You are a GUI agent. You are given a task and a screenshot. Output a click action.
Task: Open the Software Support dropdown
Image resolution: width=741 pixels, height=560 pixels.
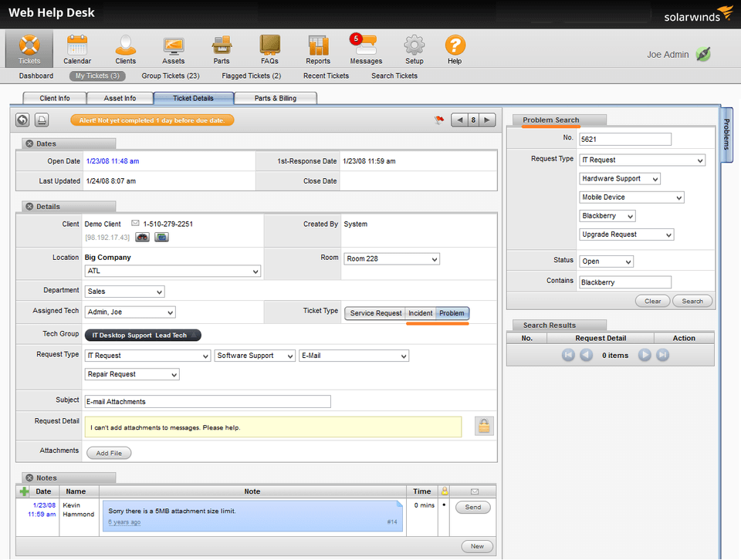coord(255,356)
